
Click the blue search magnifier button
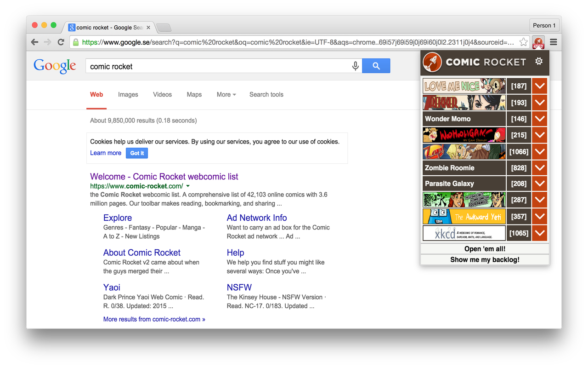[376, 66]
